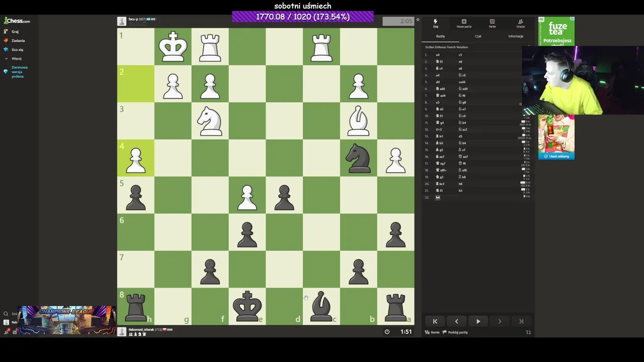
Task: Switch to the Informacje tab
Action: click(516, 36)
